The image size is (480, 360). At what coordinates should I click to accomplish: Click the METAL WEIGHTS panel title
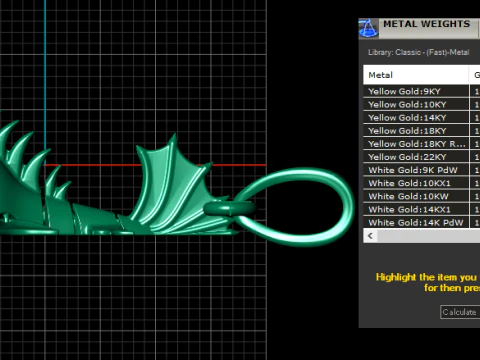pyautogui.click(x=426, y=24)
